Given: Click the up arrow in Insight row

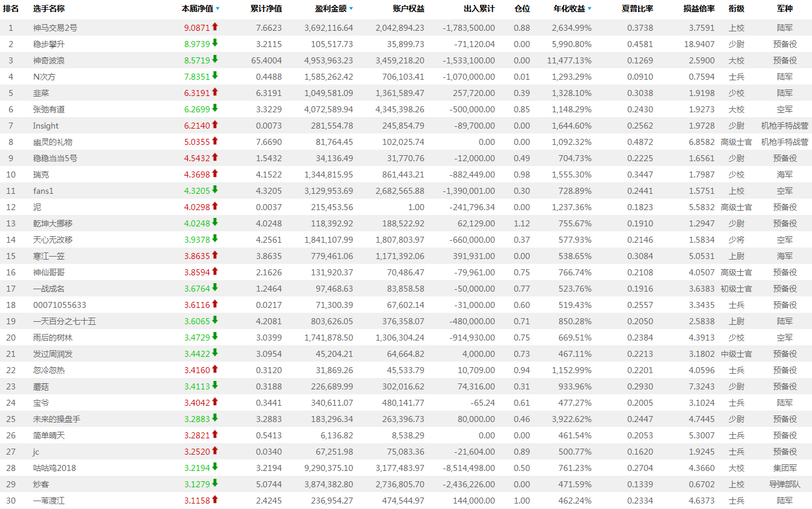Looking at the screenshot, I should (x=215, y=124).
